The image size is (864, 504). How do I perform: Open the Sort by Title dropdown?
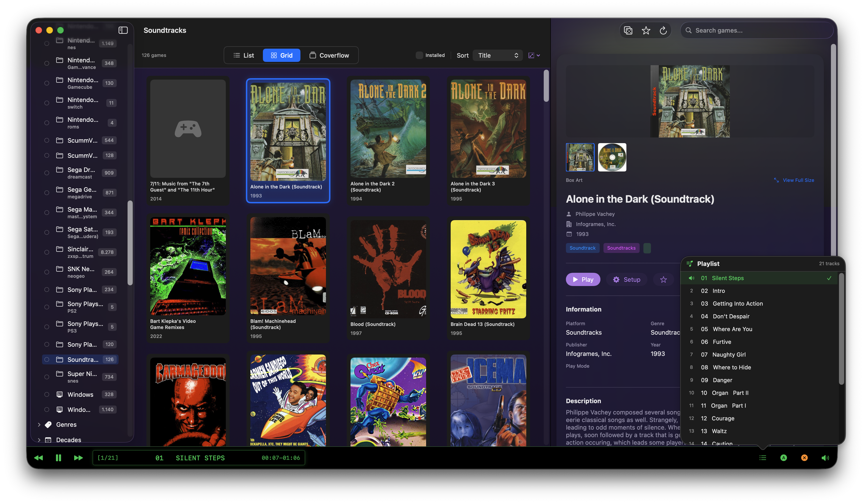(497, 55)
